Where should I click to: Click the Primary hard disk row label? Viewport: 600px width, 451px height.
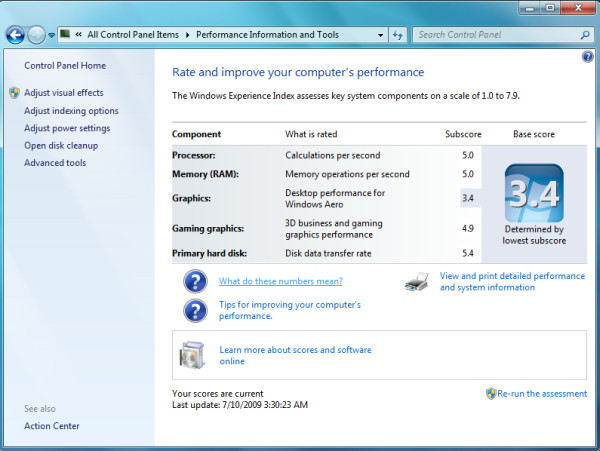(x=209, y=253)
